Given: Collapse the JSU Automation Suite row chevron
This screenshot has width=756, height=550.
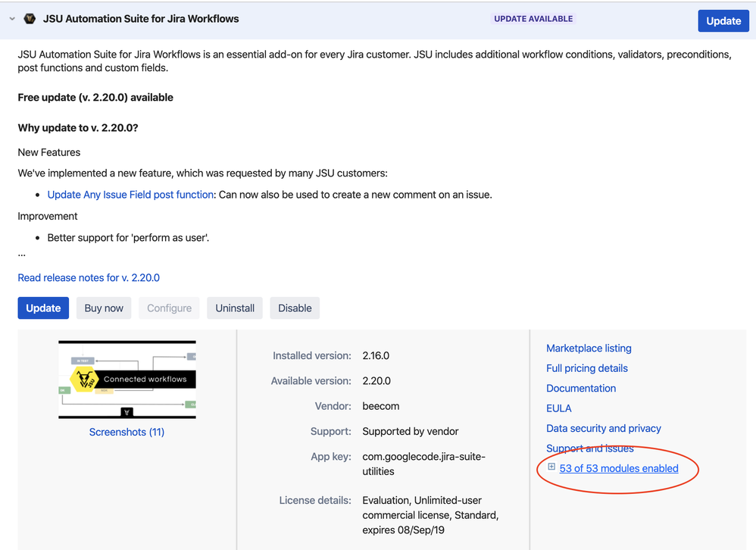Looking at the screenshot, I should click(x=12, y=19).
